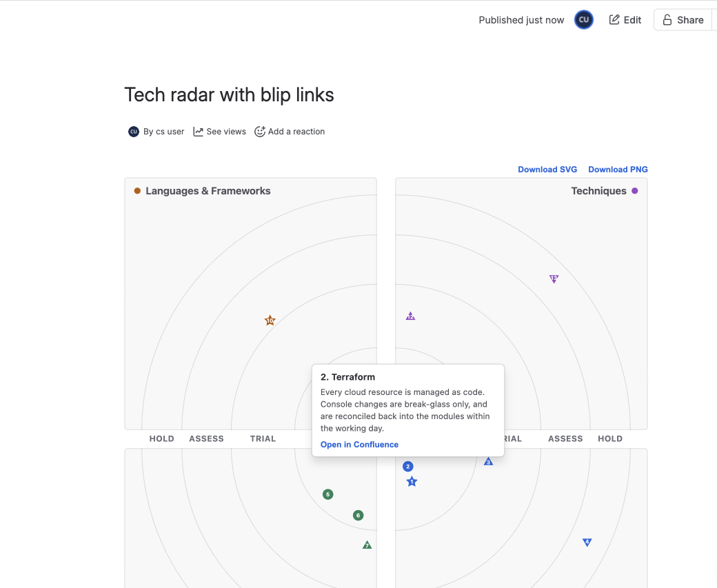Click the CU user avatar in header
This screenshot has width=717, height=588.
click(x=583, y=20)
